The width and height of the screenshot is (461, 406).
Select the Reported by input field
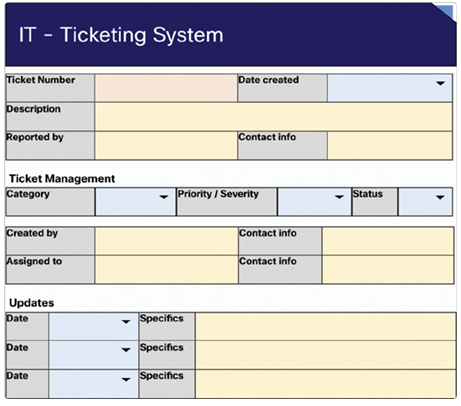pyautogui.click(x=166, y=145)
